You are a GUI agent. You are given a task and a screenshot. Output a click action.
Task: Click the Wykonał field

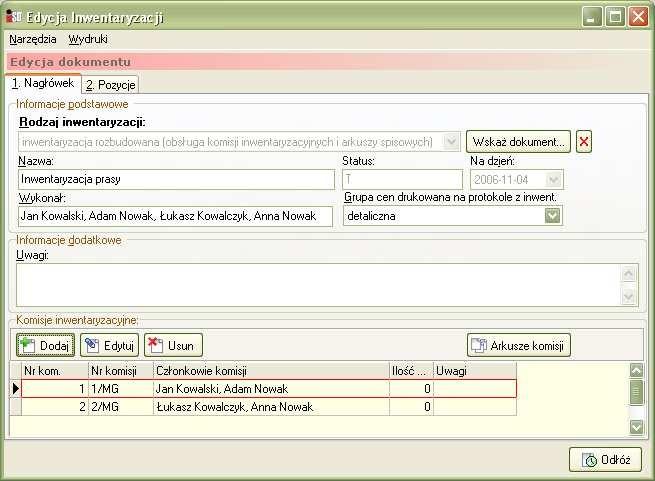tap(175, 216)
